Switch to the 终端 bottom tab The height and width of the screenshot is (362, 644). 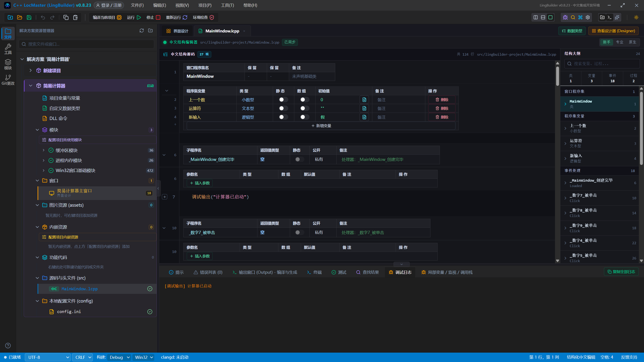(314, 272)
